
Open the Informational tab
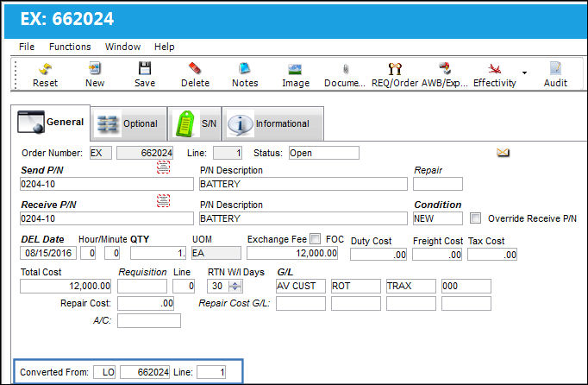[x=272, y=124]
